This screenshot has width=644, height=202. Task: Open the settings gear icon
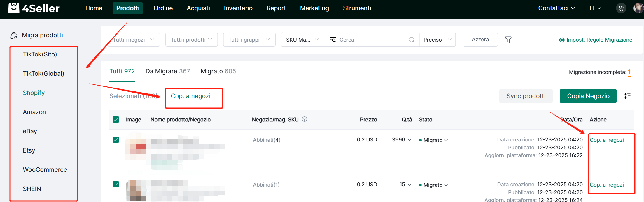pos(621,8)
